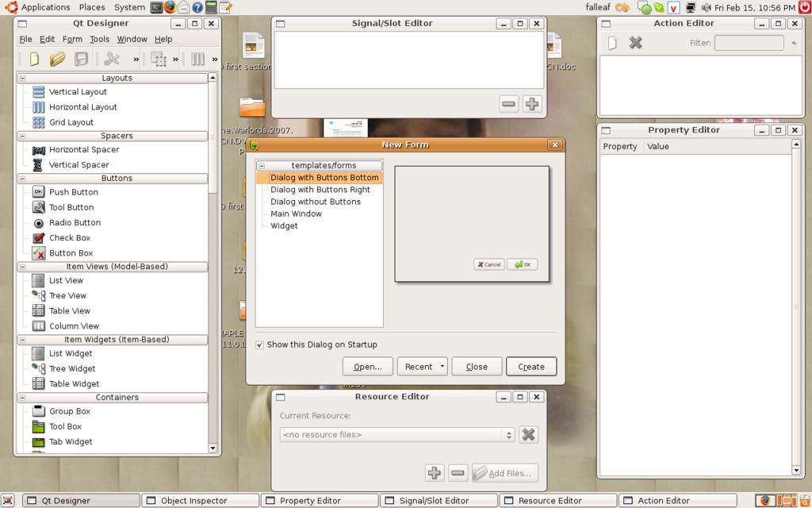This screenshot has width=812, height=508.
Task: Click the Object Inspector taskbar entry
Action: 200,501
